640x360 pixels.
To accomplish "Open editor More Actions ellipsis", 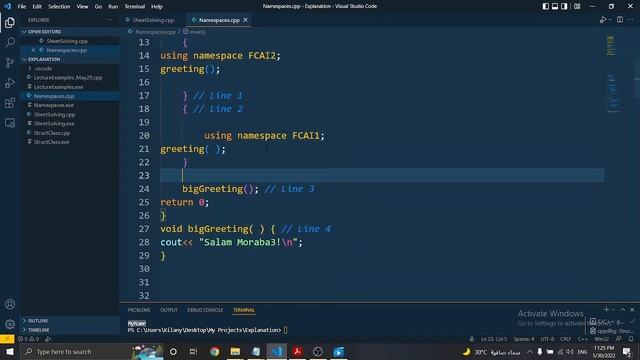I will 631,20.
